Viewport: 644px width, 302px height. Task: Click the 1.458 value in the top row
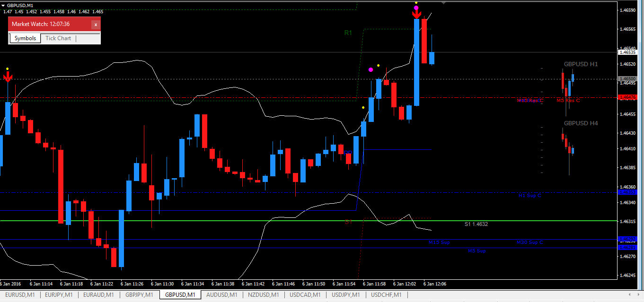pyautogui.click(x=59, y=11)
